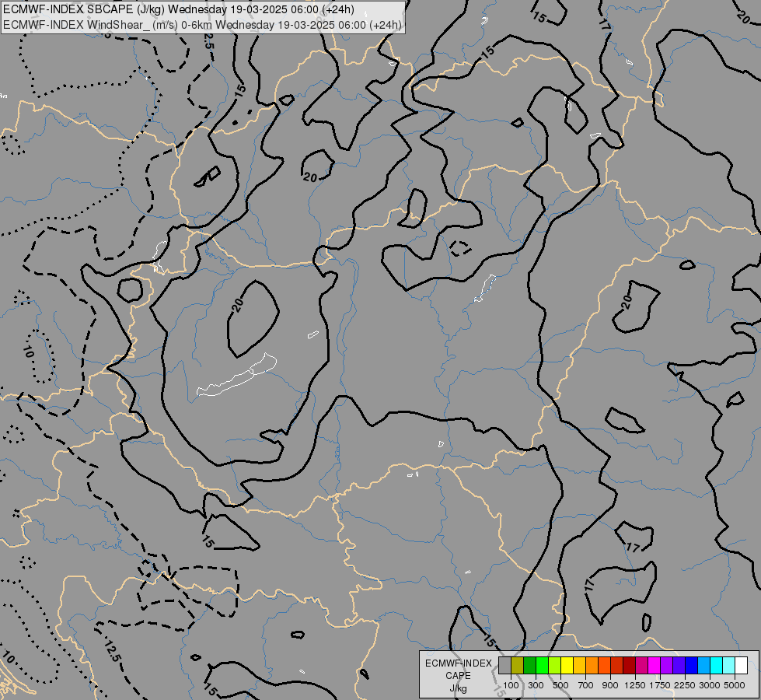The image size is (761, 700).
Task: Click the '300' legend value
Action: (x=536, y=685)
